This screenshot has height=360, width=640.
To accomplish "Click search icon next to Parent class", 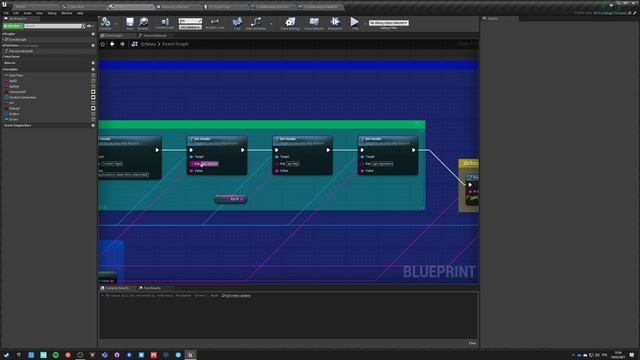I will coord(630,13).
